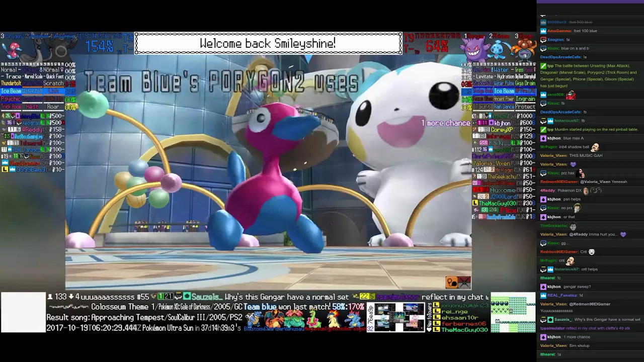Click the purple heart in Valoria_Vixen's heart-only message
This screenshot has width=644, height=362.
(x=573, y=164)
